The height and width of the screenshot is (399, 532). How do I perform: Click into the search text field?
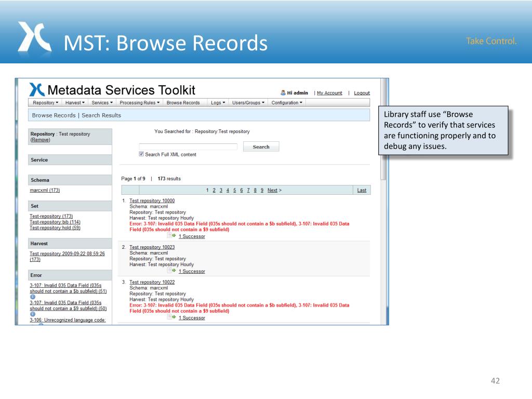tap(188, 147)
